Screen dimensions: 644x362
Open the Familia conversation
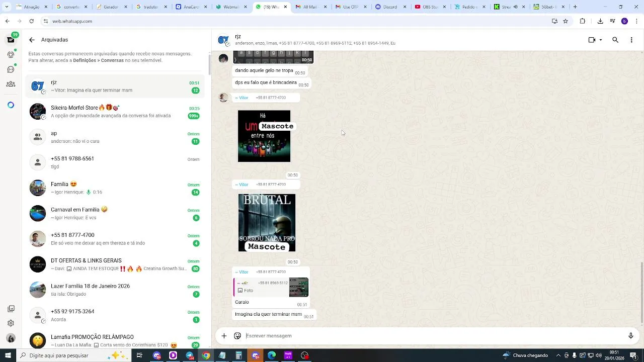pos(116,188)
